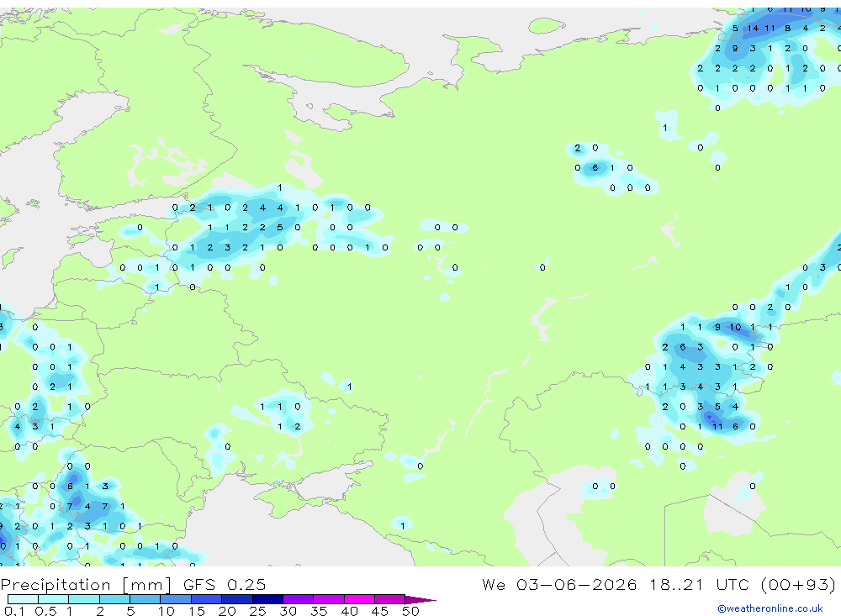Click the legend label "35" below the scale

coord(319,611)
